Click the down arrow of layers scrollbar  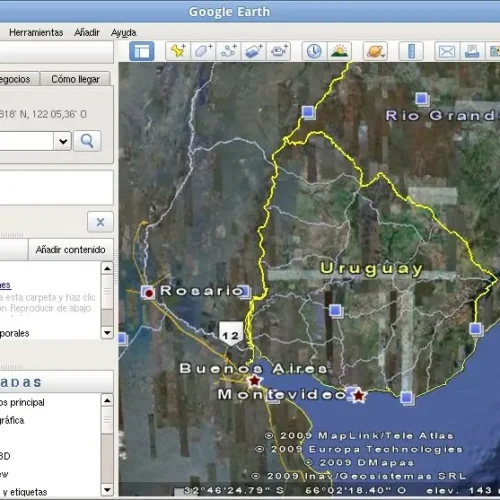[107, 490]
